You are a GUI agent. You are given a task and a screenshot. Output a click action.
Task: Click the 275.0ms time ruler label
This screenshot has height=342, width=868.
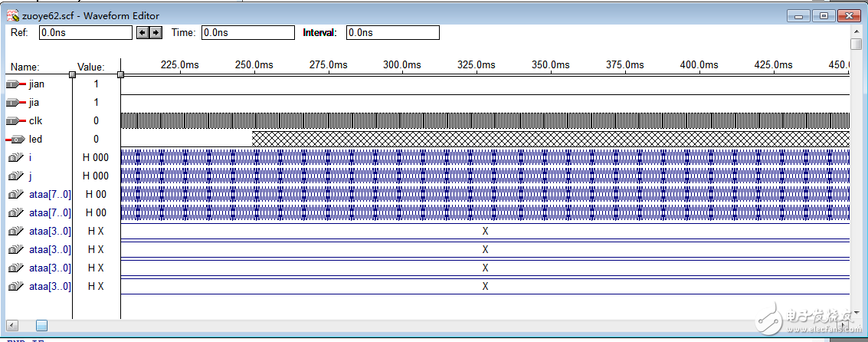point(328,64)
